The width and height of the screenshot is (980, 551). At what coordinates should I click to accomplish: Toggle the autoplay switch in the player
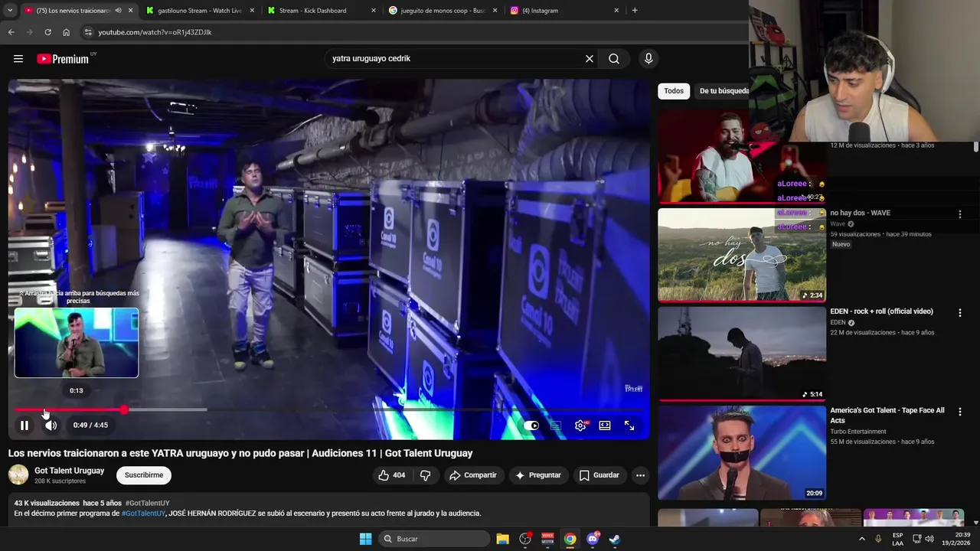tap(531, 425)
